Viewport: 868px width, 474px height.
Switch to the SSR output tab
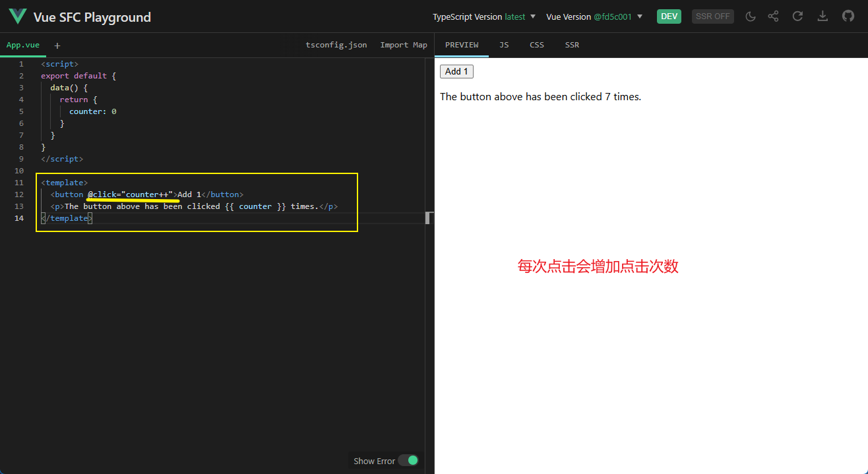[572, 45]
